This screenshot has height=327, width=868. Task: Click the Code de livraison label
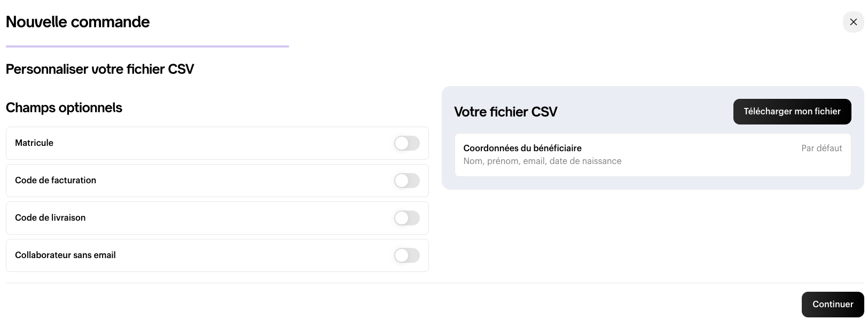(x=50, y=217)
